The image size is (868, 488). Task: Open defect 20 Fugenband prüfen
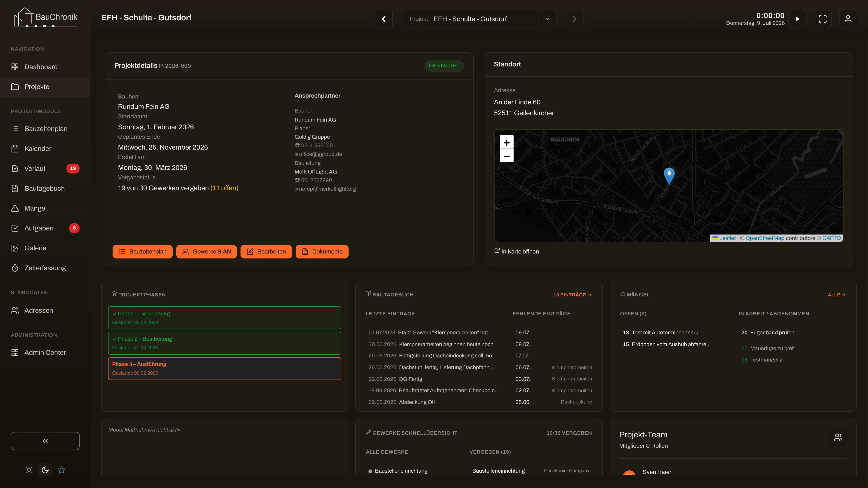768,332
